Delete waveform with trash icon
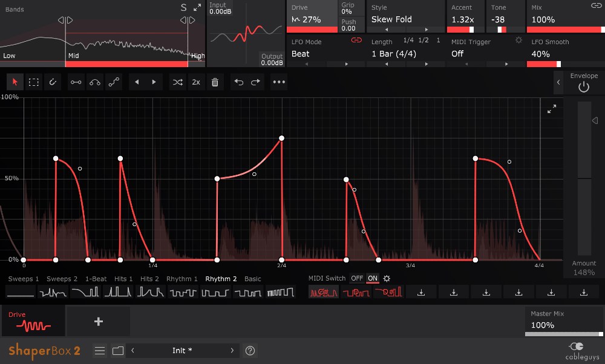The height and width of the screenshot is (364, 605). pyautogui.click(x=215, y=82)
